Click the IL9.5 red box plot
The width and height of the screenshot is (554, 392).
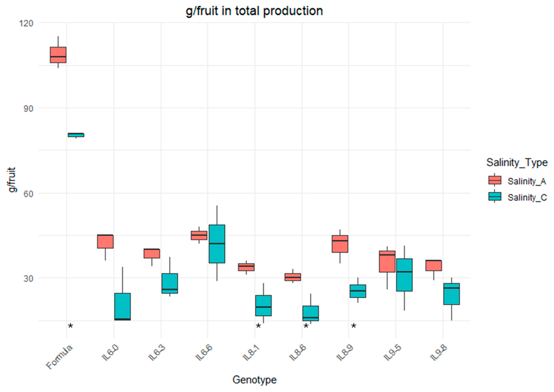click(387, 262)
